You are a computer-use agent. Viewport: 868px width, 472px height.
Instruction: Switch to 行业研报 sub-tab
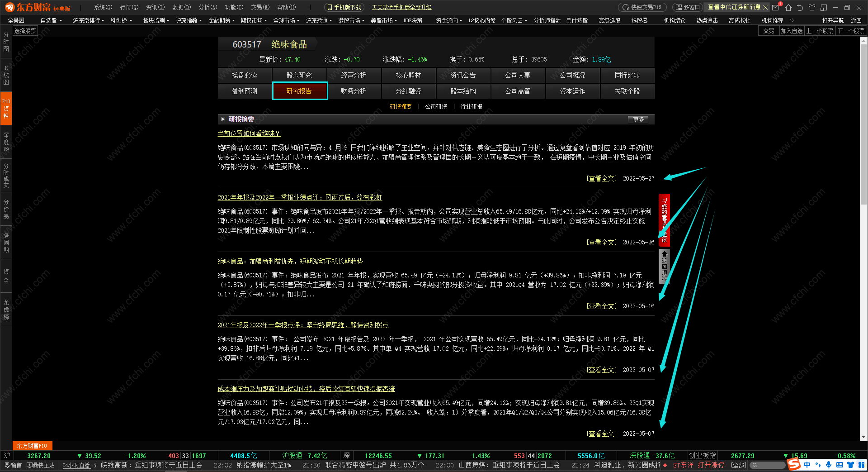tap(472, 106)
